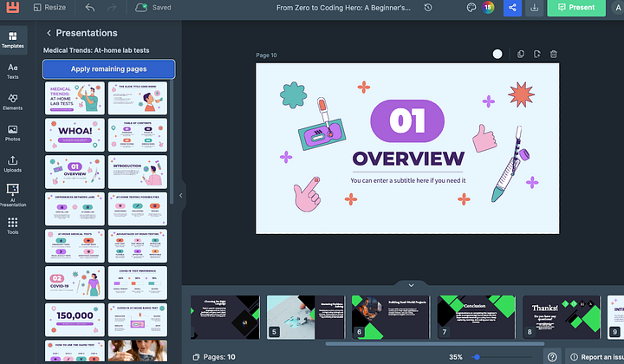
Task: Click the blue share icon button
Action: pyautogui.click(x=512, y=7)
